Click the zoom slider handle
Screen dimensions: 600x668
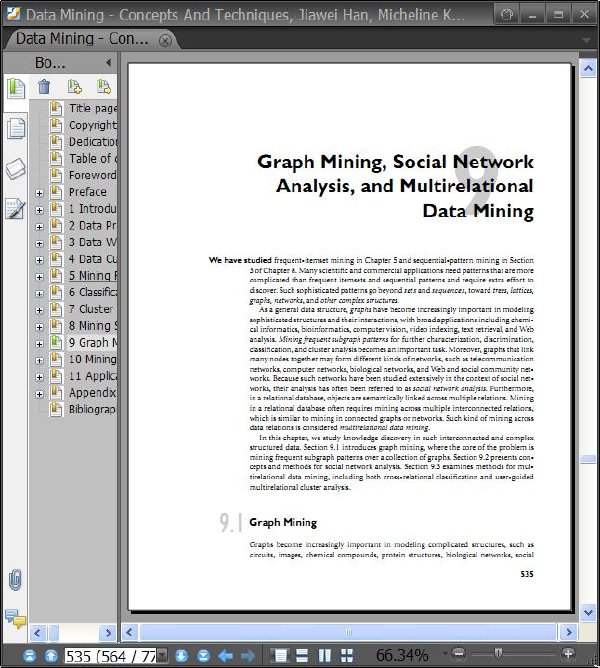tap(497, 653)
